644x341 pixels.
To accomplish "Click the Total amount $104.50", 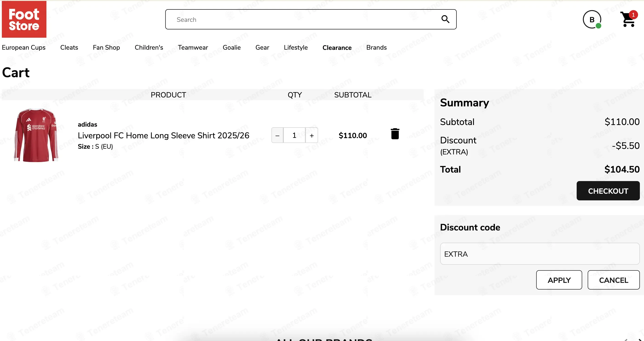I will click(622, 170).
